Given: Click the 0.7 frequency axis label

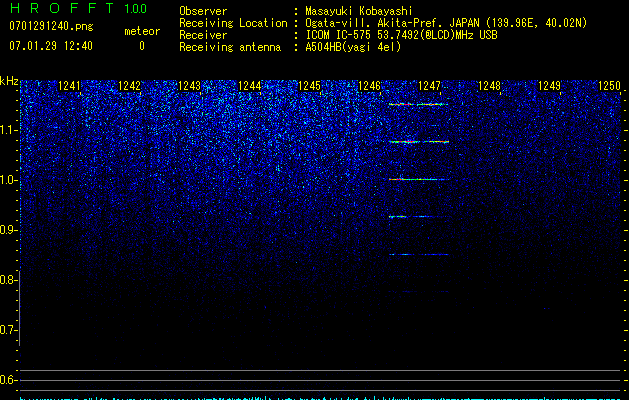Looking at the screenshot, I should click(x=8, y=330).
